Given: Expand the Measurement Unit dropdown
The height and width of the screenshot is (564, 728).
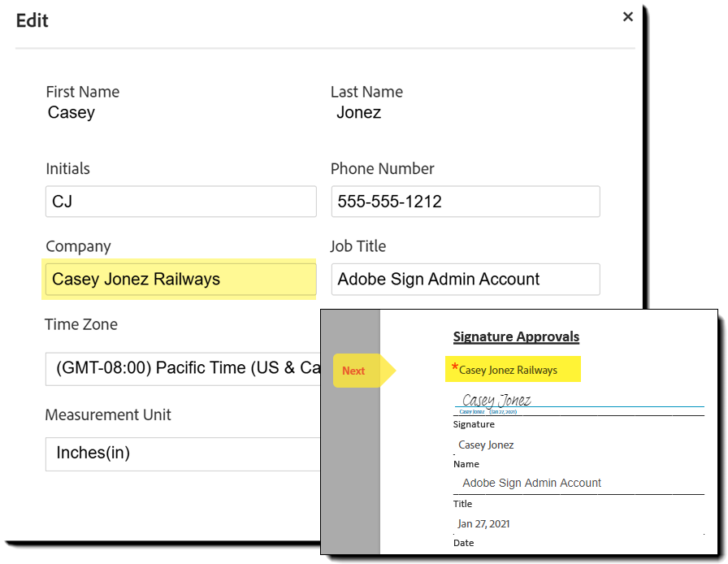Looking at the screenshot, I should coord(184,453).
